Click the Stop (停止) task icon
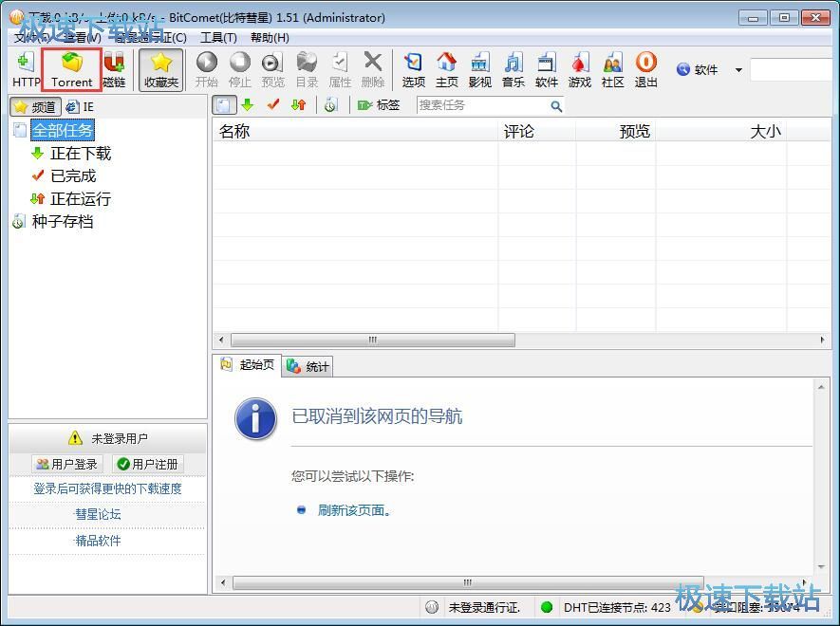This screenshot has width=840, height=626. coord(240,69)
